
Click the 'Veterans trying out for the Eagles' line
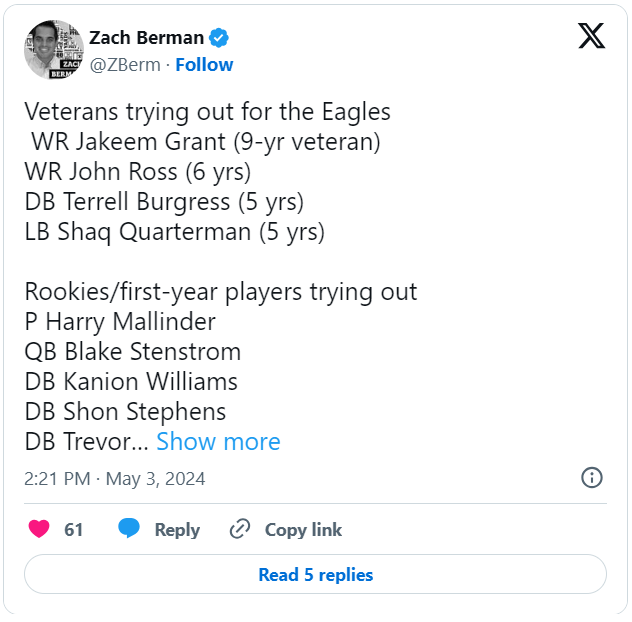(x=207, y=112)
